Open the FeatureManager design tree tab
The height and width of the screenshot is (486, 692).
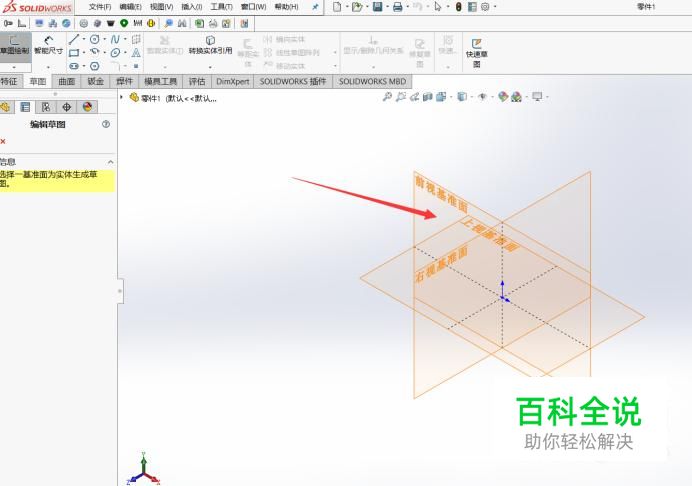[x=5, y=107]
